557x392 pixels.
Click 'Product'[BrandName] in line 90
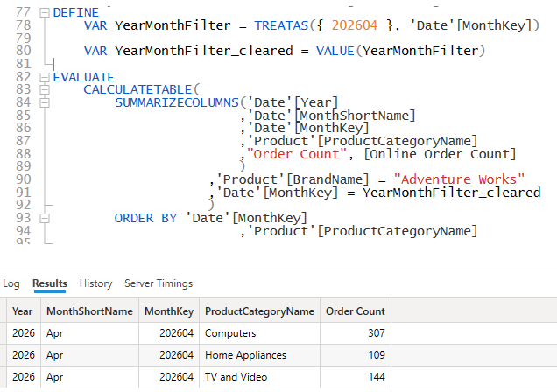pyautogui.click(x=293, y=179)
